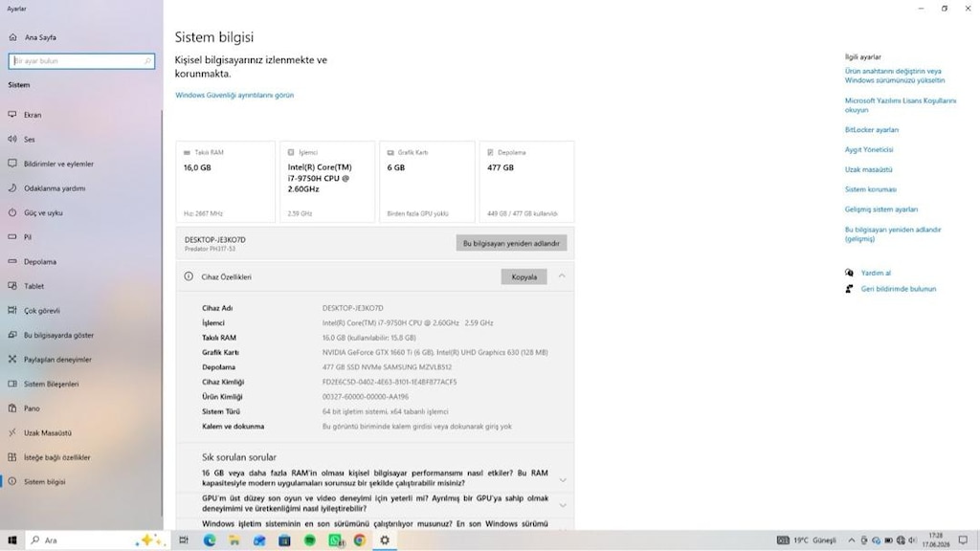Open Task View on the taskbar

tap(184, 540)
